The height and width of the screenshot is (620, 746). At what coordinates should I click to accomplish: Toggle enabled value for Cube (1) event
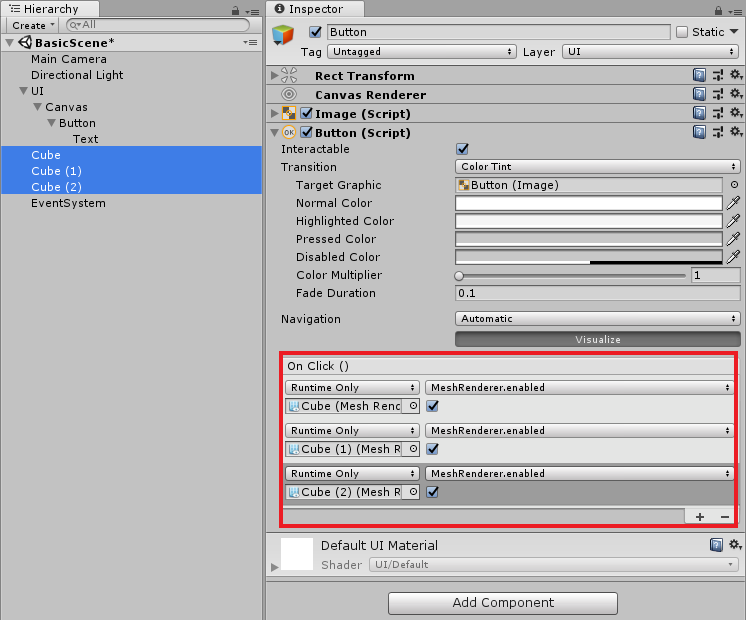coord(432,449)
